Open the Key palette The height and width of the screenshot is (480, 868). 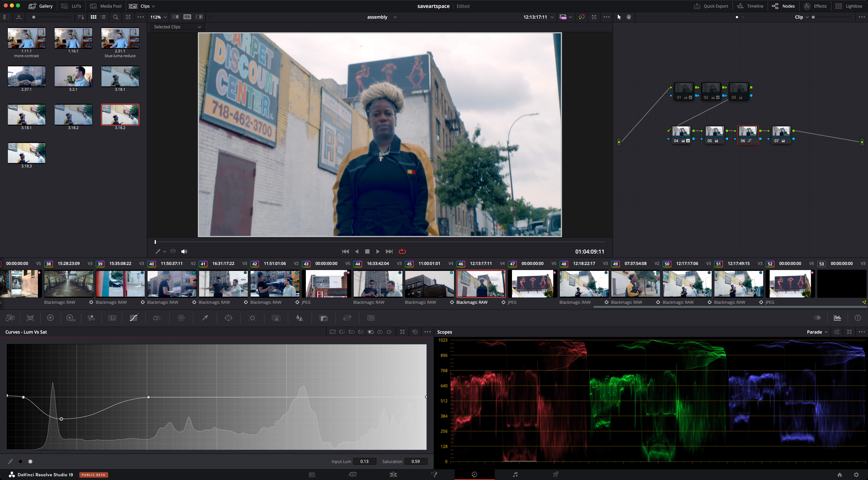[x=323, y=318]
